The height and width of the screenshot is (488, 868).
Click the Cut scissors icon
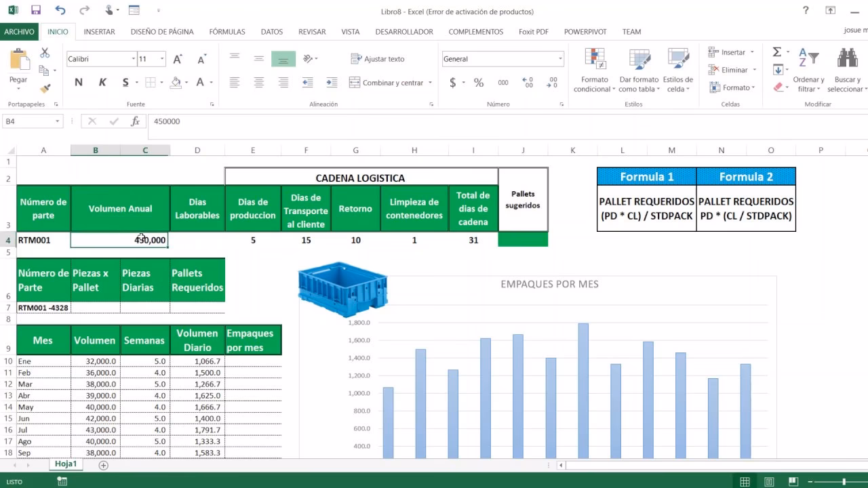(x=45, y=53)
